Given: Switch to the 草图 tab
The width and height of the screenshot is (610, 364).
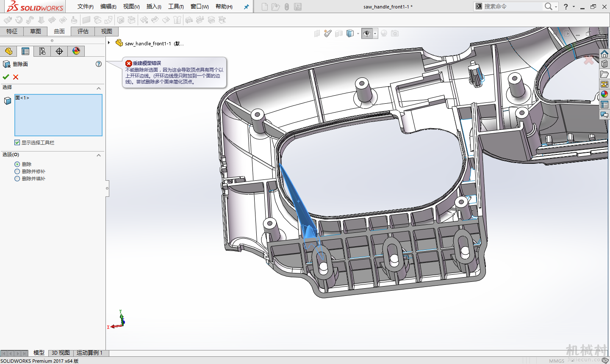Looking at the screenshot, I should pyautogui.click(x=36, y=31).
